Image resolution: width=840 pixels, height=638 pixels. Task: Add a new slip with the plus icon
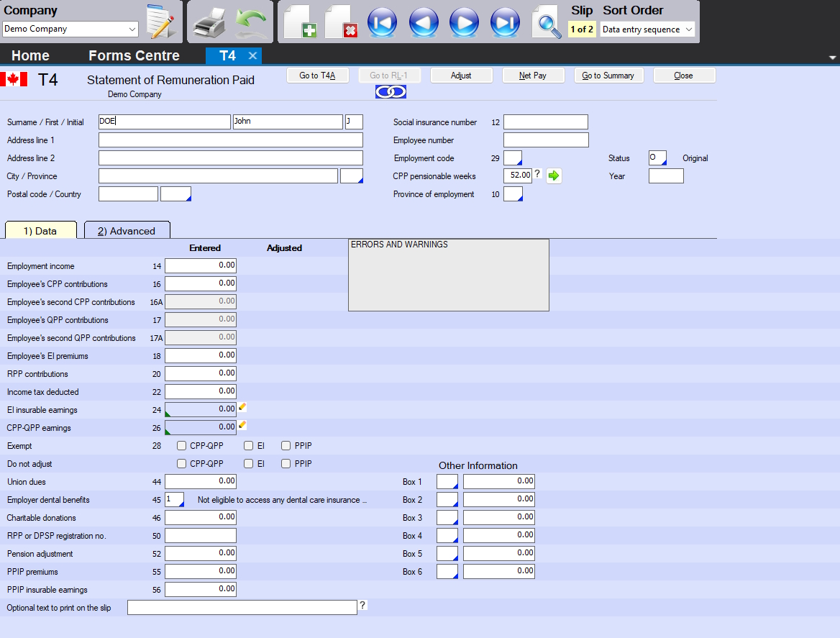coord(300,22)
